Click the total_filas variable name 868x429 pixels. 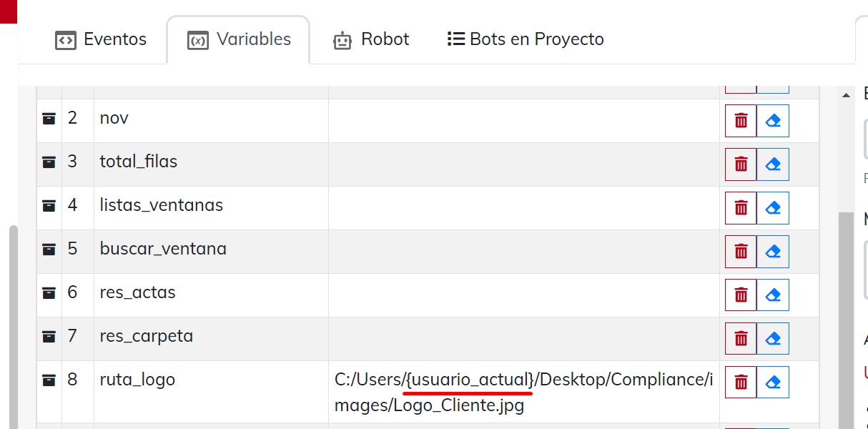(x=139, y=162)
